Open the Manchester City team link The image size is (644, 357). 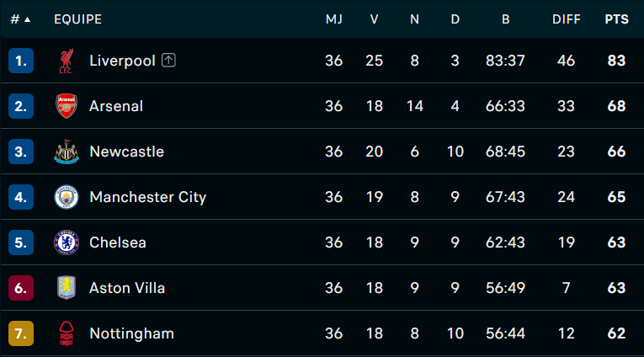[x=148, y=197]
